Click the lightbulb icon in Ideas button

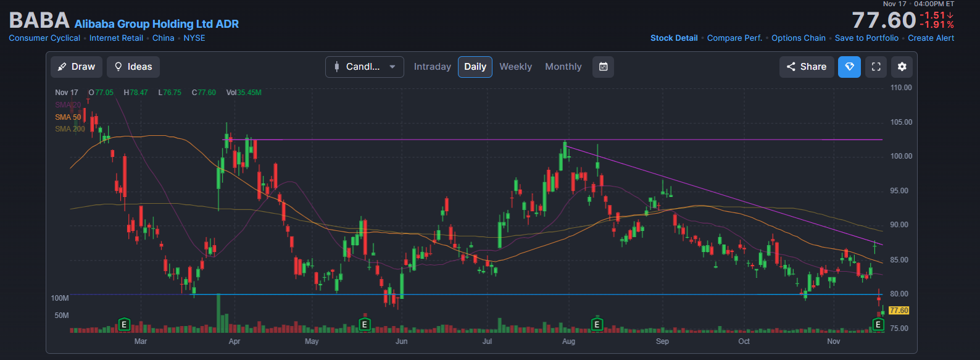coord(118,67)
